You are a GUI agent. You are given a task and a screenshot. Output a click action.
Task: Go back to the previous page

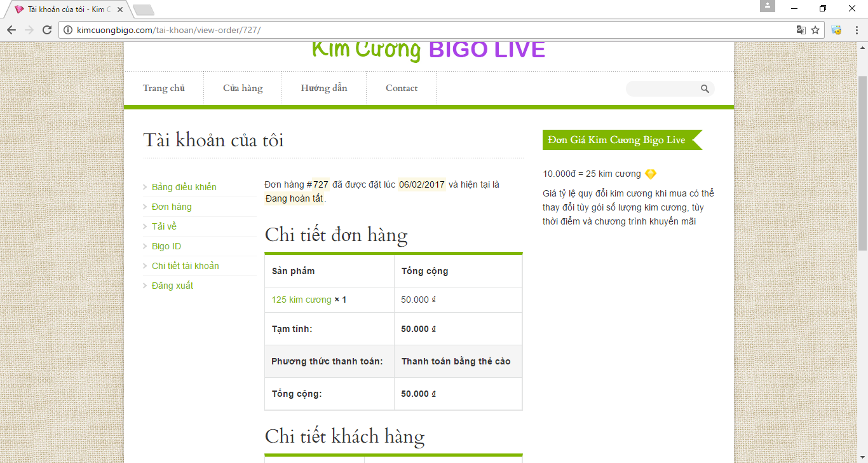click(x=11, y=30)
